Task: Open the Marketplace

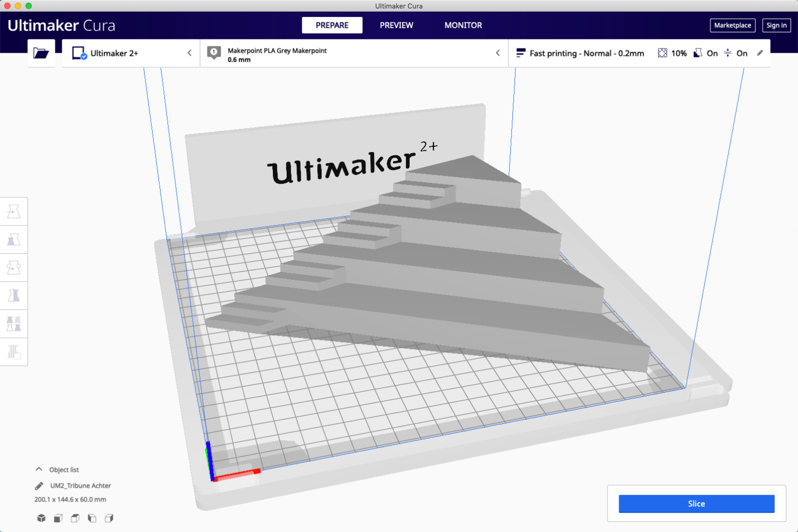Action: (733, 25)
